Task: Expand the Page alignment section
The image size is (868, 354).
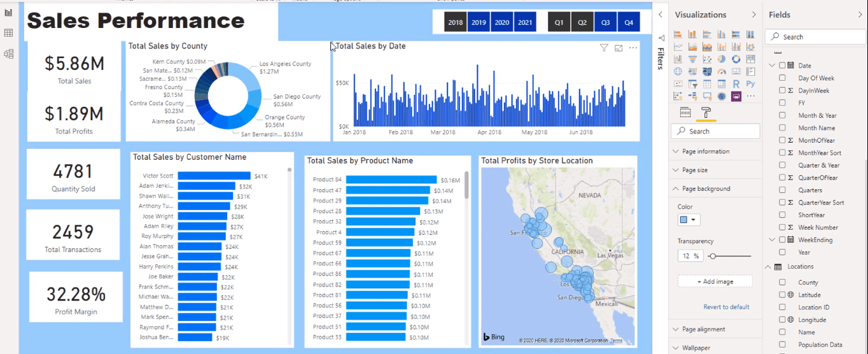Action: point(716,329)
